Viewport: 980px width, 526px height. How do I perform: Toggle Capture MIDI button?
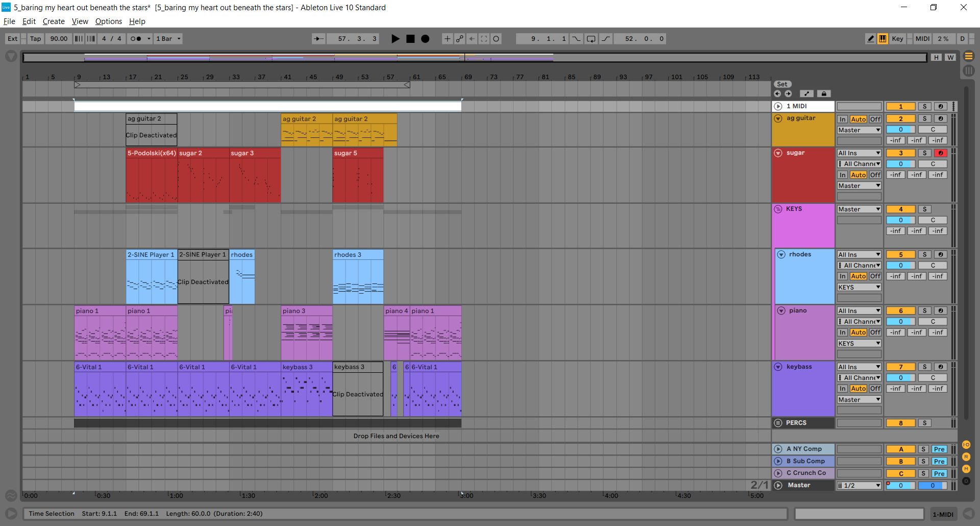click(484, 39)
